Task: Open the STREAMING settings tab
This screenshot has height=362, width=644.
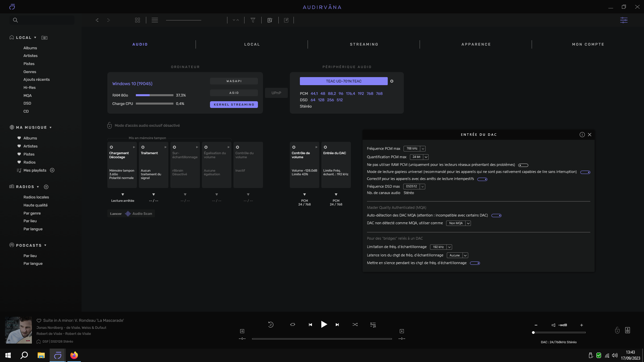Action: point(364,44)
